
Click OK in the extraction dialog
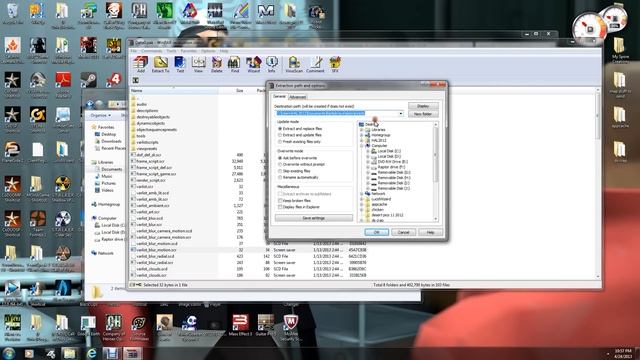point(376,232)
